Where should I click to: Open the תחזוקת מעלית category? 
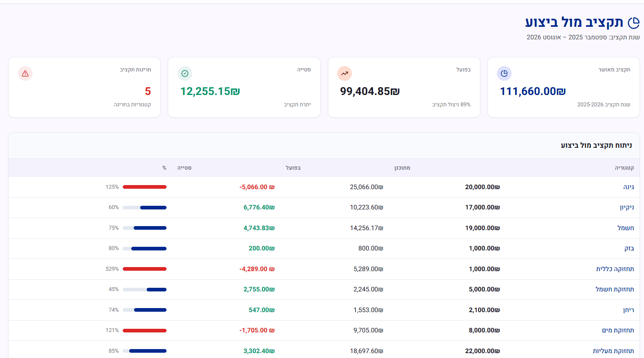tap(614, 351)
